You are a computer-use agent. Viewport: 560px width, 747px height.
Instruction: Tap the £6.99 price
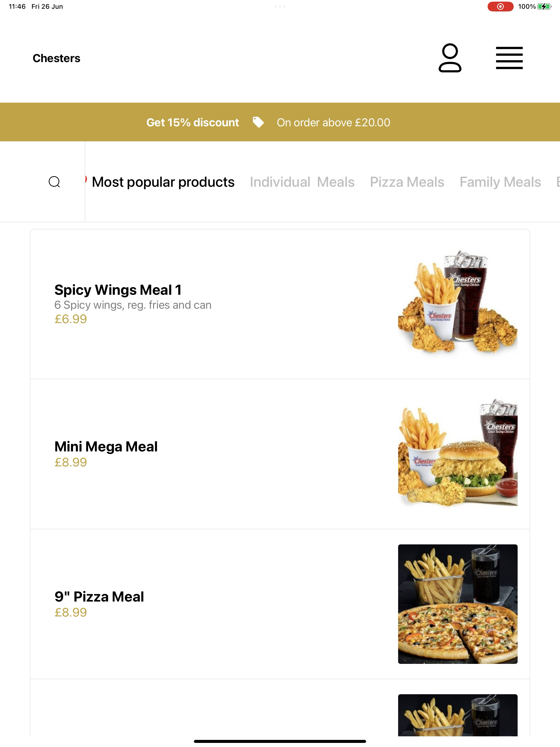(71, 319)
